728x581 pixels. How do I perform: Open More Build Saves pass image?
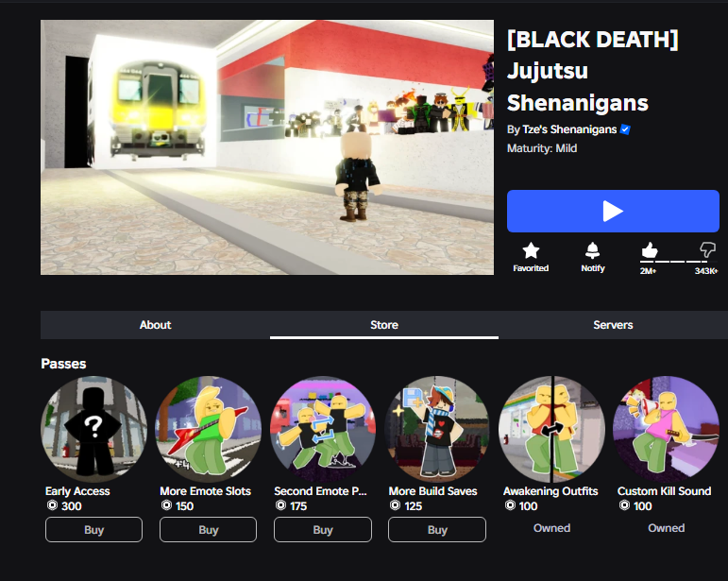click(x=437, y=429)
